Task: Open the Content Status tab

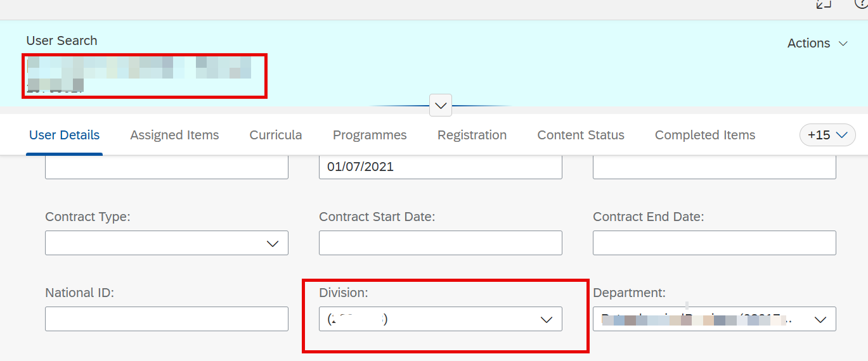Action: [x=581, y=135]
